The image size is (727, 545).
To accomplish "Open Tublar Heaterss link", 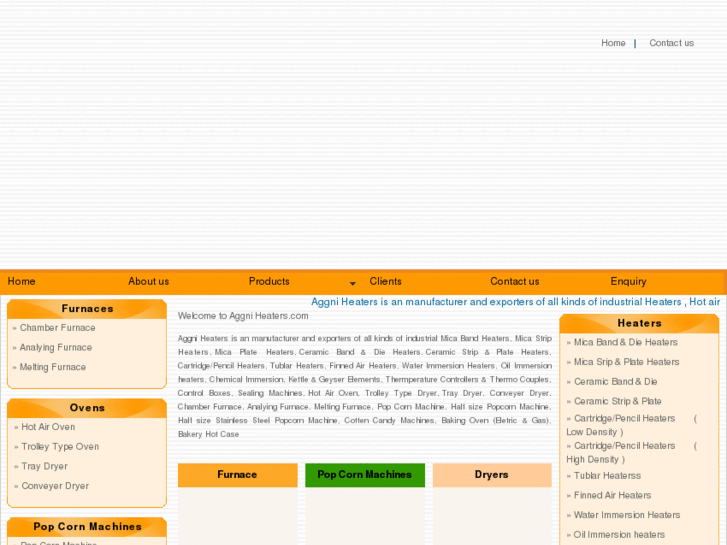I will pos(607,476).
